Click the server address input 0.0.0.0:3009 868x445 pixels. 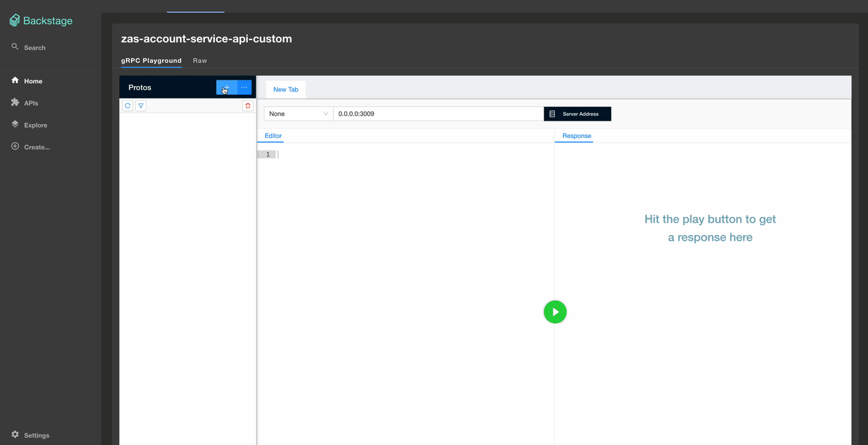(x=439, y=114)
